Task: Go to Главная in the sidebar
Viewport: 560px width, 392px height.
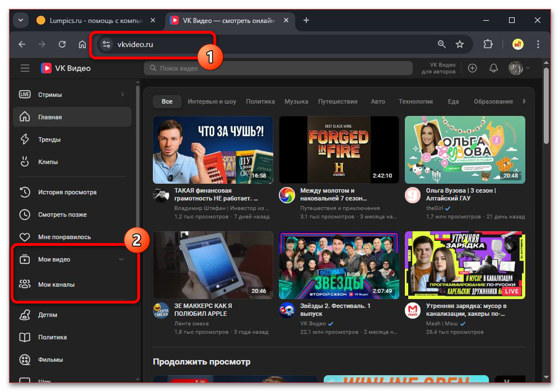Action: point(72,117)
